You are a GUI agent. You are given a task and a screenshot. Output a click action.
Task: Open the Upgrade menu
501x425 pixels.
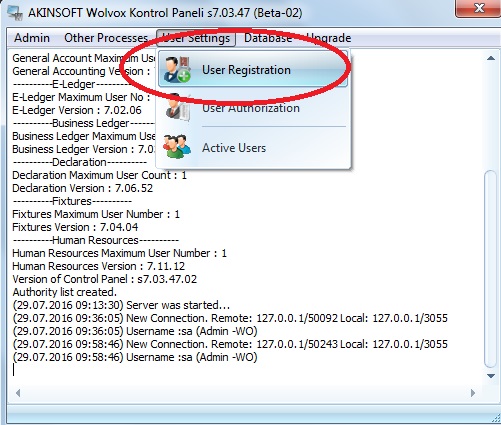click(x=329, y=38)
